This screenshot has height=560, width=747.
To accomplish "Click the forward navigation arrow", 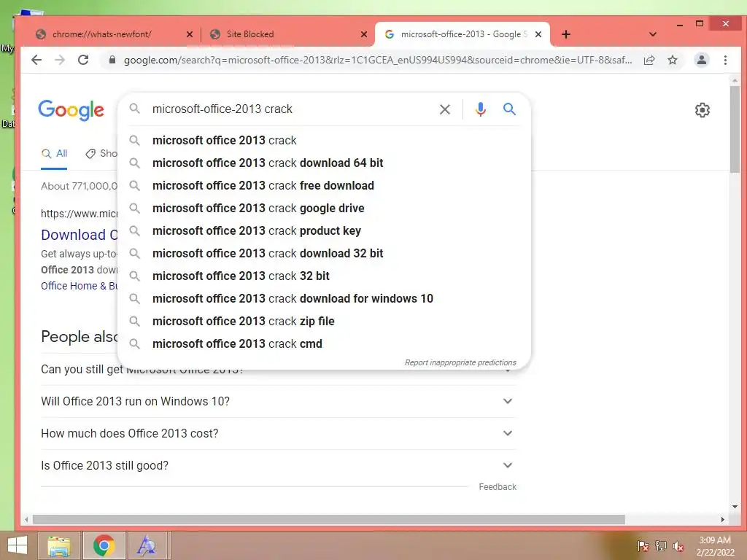I will [60, 60].
